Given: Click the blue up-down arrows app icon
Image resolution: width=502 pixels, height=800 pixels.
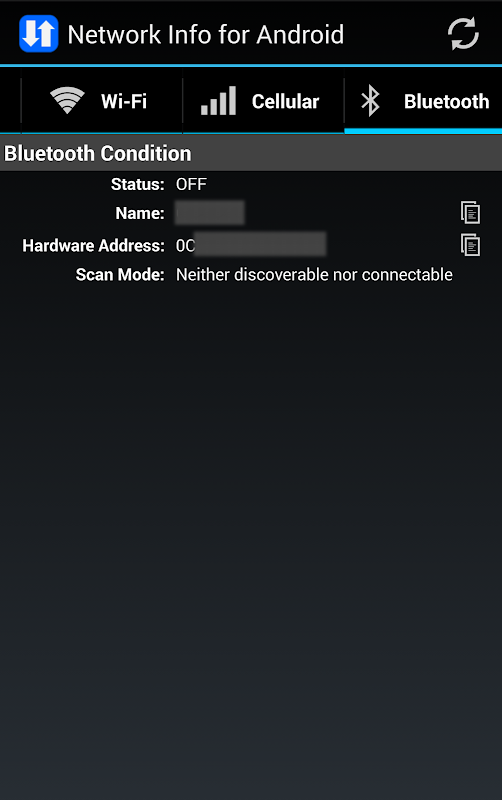Looking at the screenshot, I should [x=39, y=34].
